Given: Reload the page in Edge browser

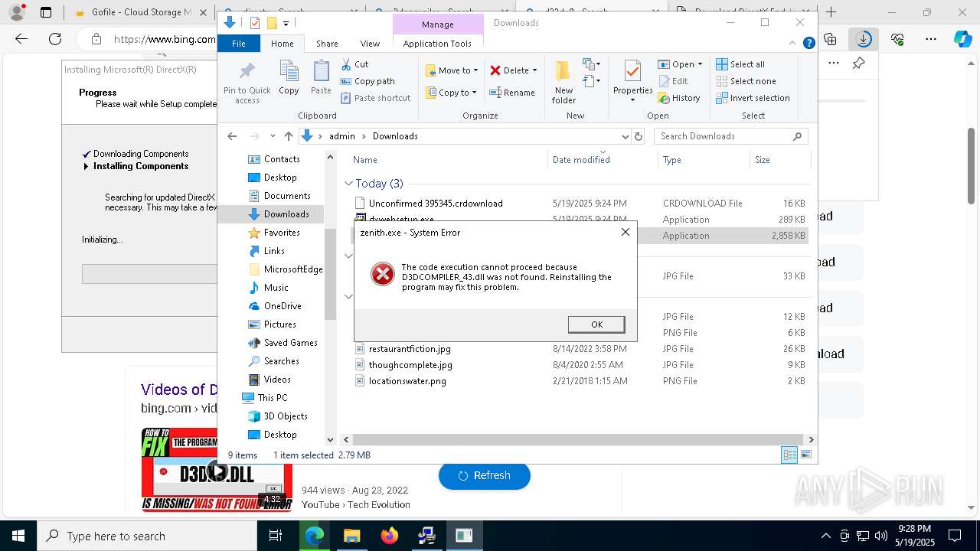Looking at the screenshot, I should click(x=55, y=39).
